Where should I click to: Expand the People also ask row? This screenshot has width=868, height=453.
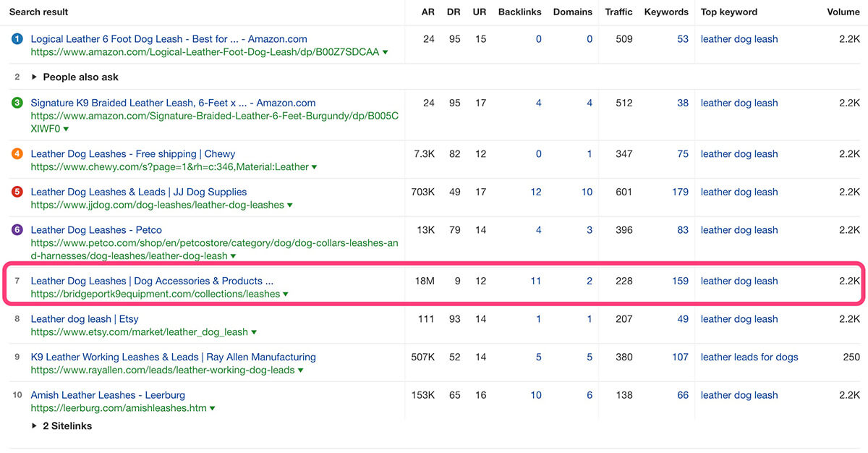[35, 77]
